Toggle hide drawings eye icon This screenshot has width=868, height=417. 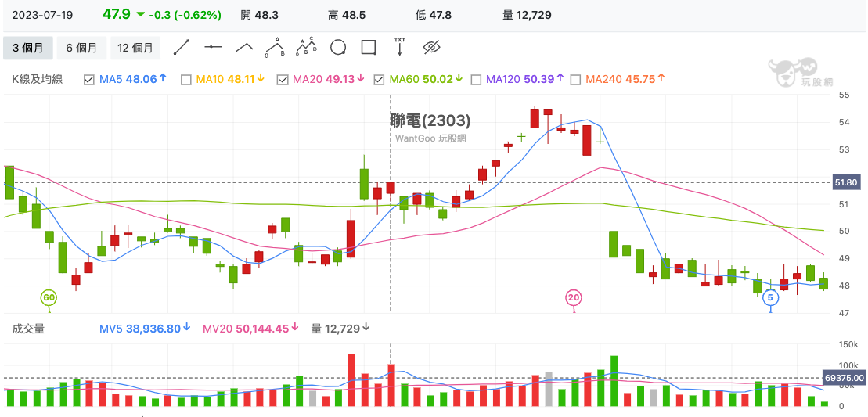[x=430, y=48]
